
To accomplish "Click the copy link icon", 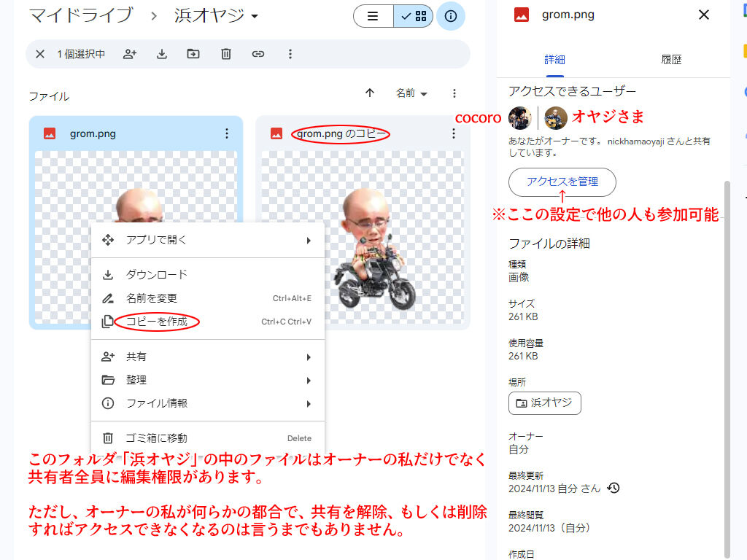I will [x=258, y=54].
